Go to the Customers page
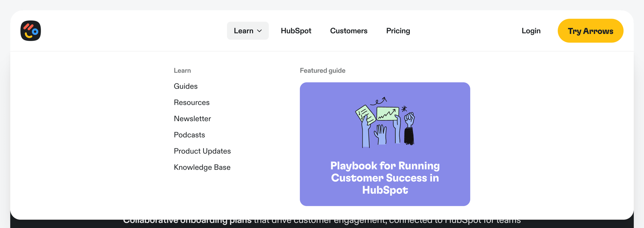This screenshot has height=228, width=644. point(348,31)
